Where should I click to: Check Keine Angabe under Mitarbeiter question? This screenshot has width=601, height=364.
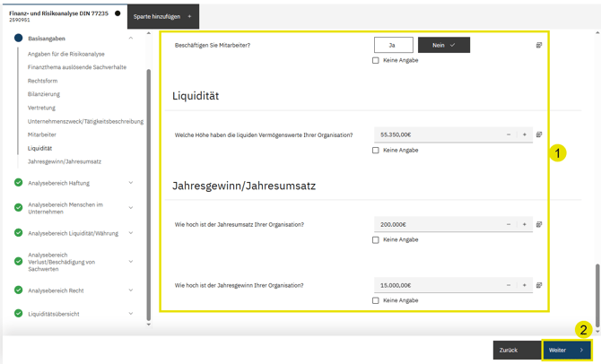[x=376, y=61]
